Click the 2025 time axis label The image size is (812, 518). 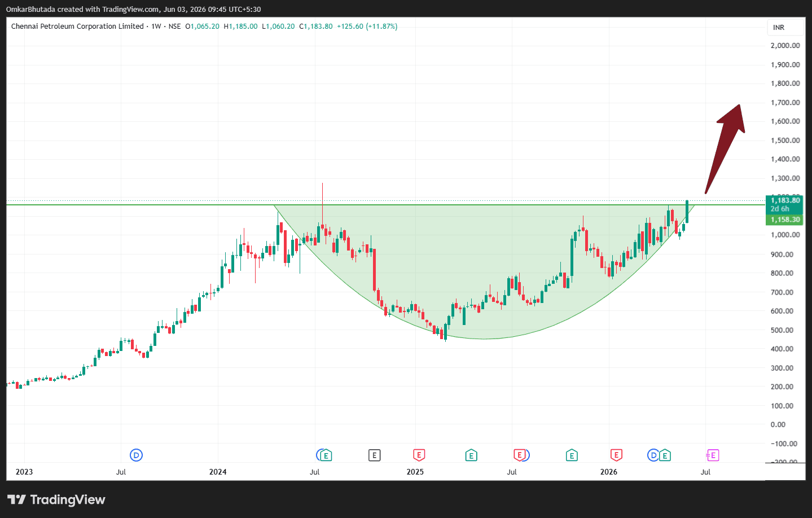(415, 472)
